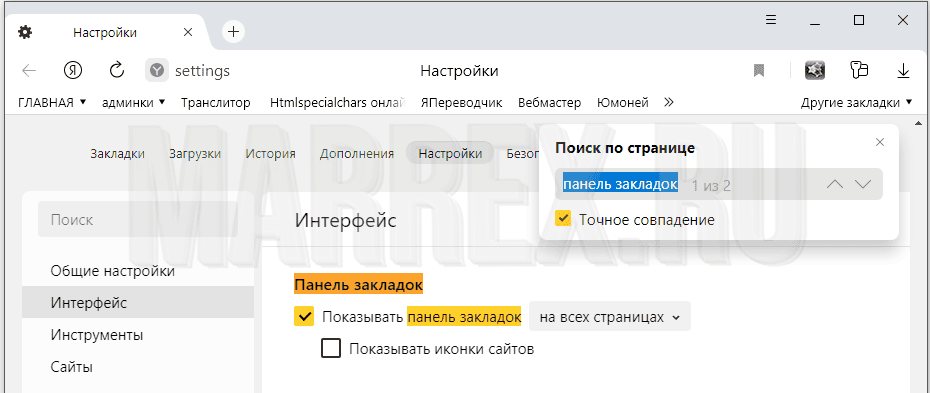Screen dimensions: 930x393
Task: Close the Настройки browser tab
Action: 188,32
